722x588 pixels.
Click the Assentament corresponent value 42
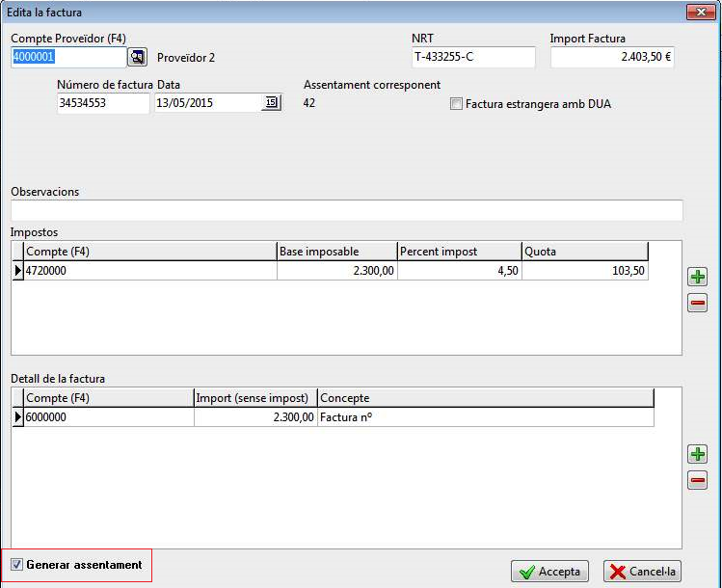click(309, 103)
